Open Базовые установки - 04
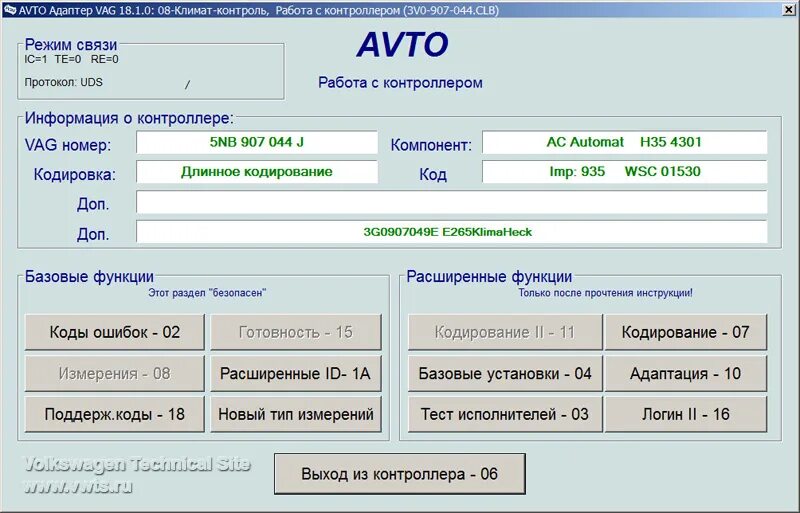The image size is (800, 513). click(505, 374)
